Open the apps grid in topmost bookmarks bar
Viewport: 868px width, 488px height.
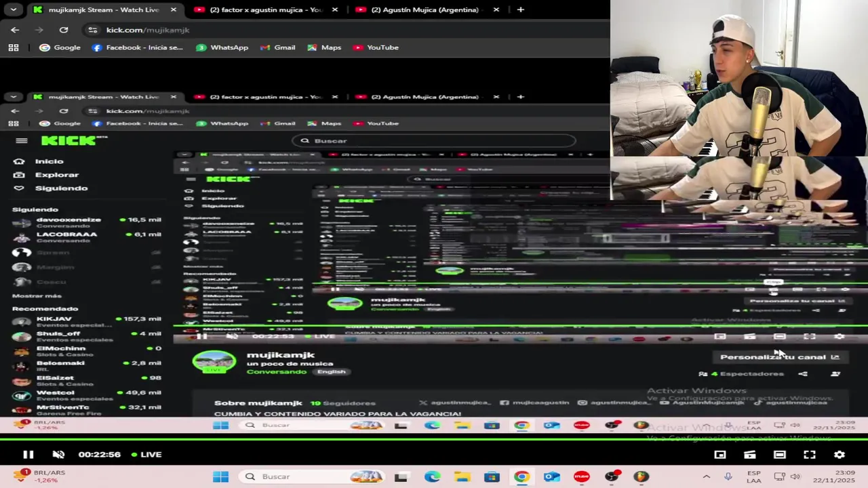pos(14,47)
